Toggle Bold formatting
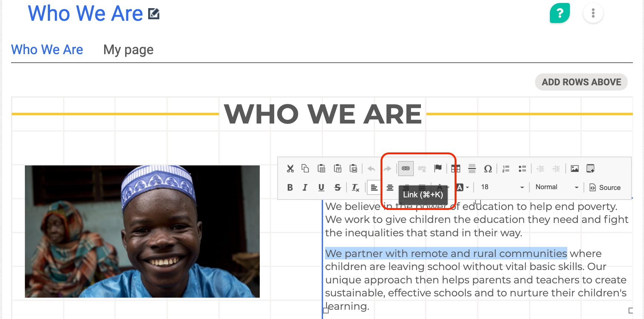This screenshot has height=319, width=644. pos(290,188)
